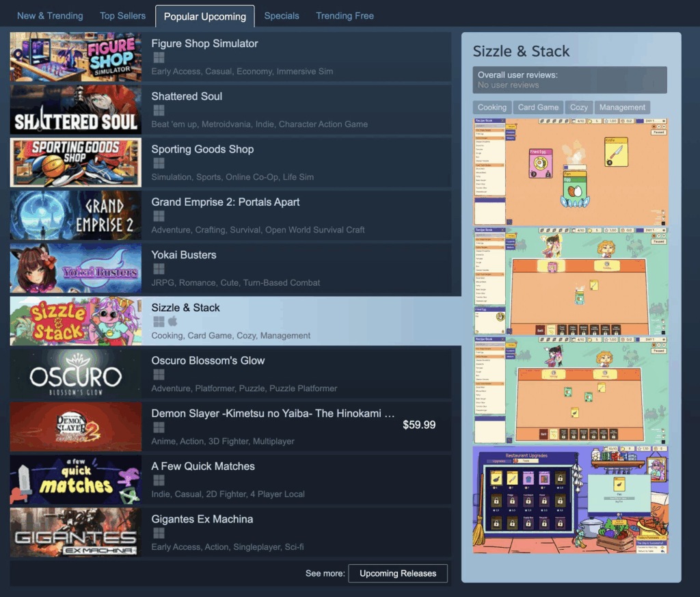This screenshot has width=700, height=597.
Task: Switch to the New & Trending tab
Action: [x=50, y=16]
